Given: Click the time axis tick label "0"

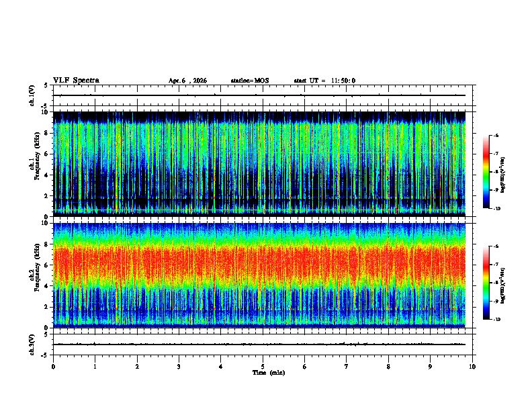Looking at the screenshot, I should [53, 367].
